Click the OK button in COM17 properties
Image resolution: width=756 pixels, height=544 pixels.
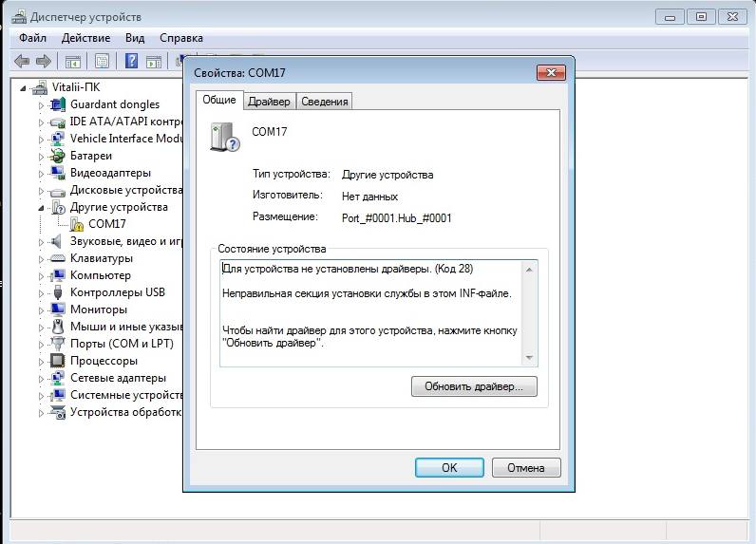449,467
